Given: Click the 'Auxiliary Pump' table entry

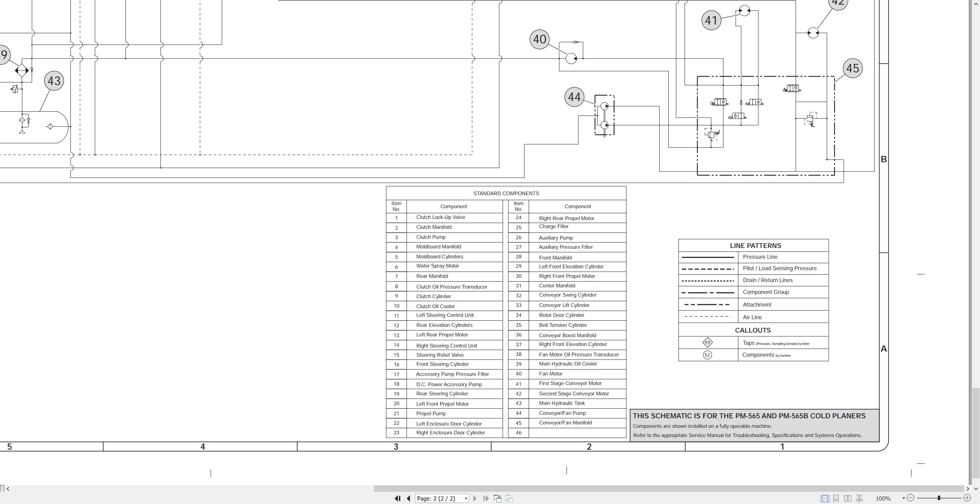Looking at the screenshot, I should click(x=556, y=238).
